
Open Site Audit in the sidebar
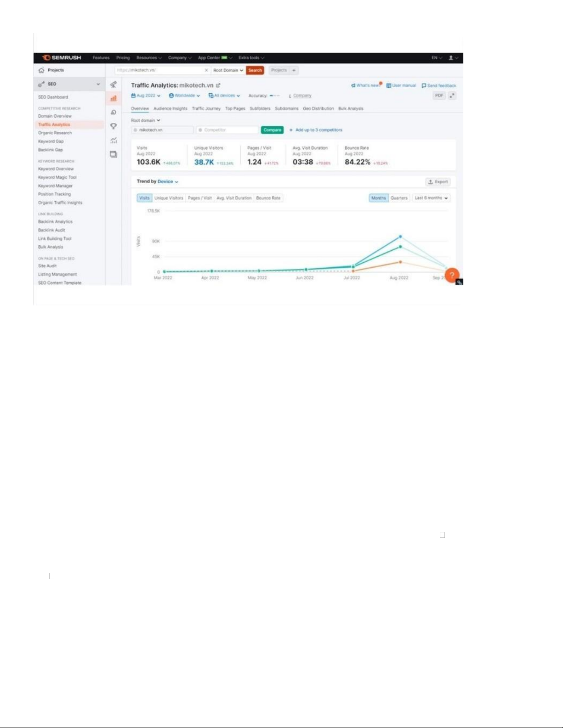tap(47, 266)
